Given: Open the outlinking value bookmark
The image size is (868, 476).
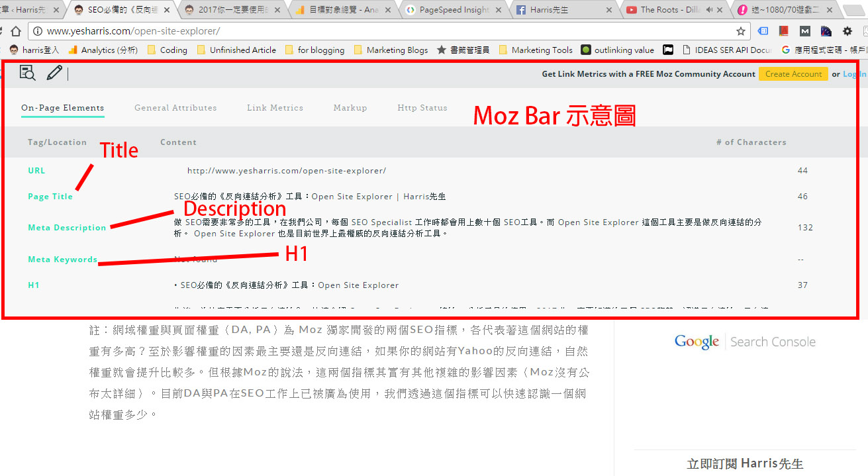Looking at the screenshot, I should pos(617,50).
